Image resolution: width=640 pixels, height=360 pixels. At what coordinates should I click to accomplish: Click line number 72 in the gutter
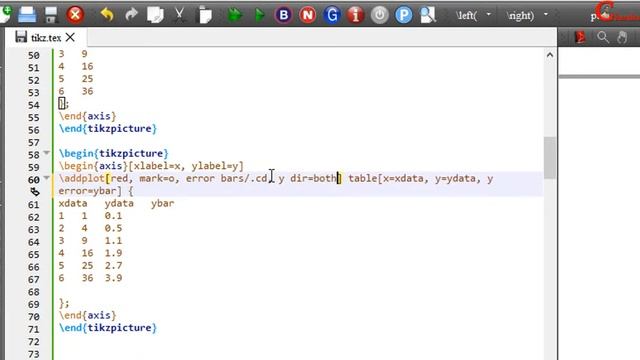click(34, 342)
